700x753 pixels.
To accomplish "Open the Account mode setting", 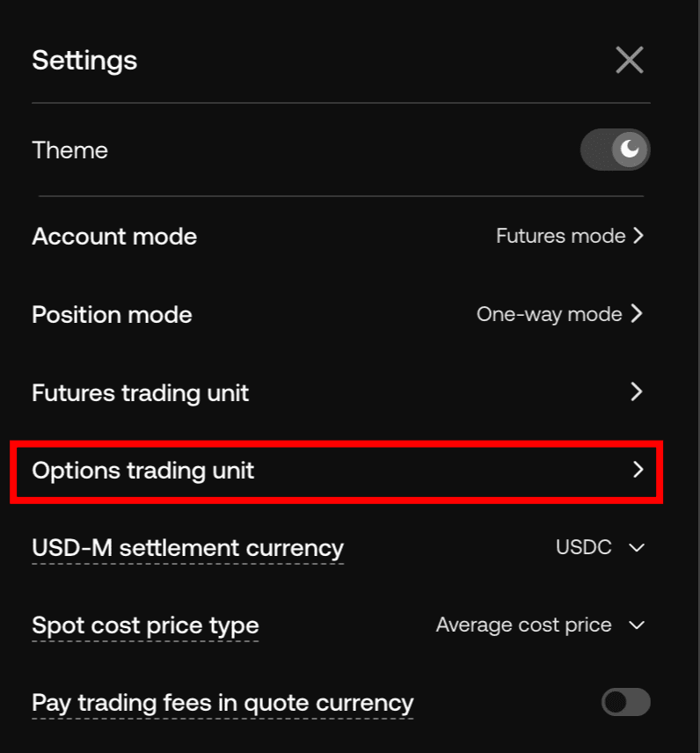I will click(x=114, y=236).
